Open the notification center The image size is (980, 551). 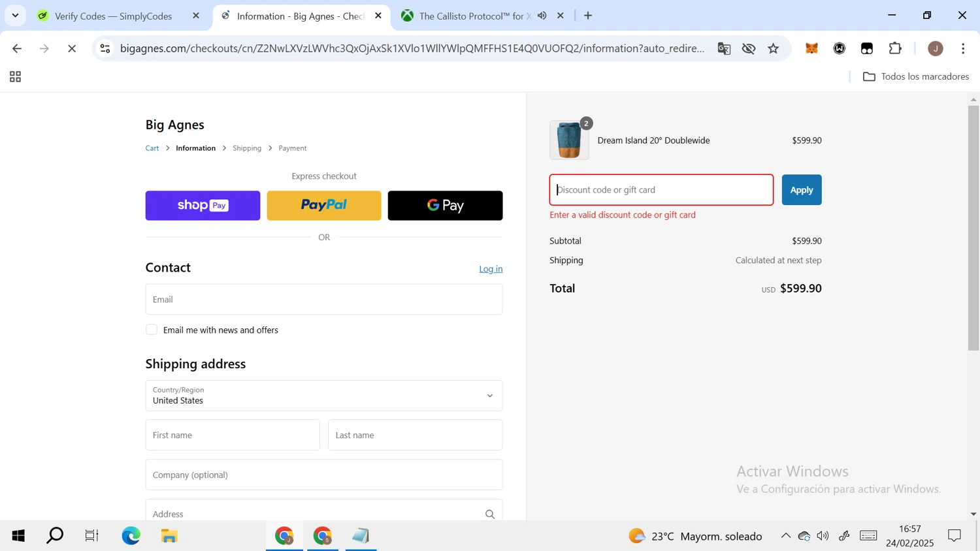pyautogui.click(x=955, y=536)
